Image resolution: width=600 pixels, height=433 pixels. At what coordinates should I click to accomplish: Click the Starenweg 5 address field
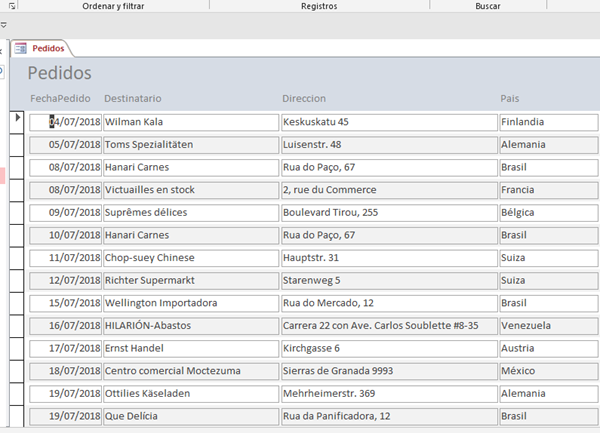(389, 281)
